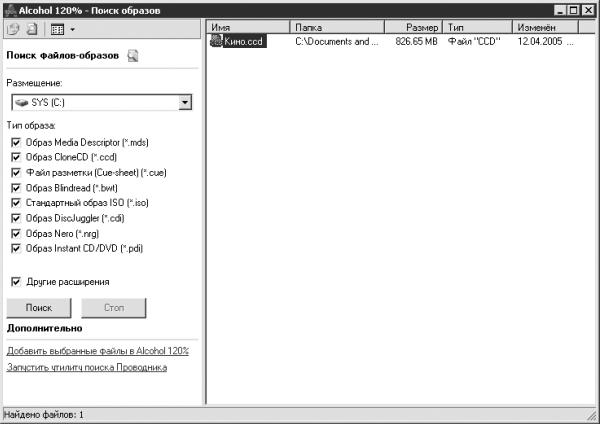This screenshot has height=424, width=600.
Task: Click the Кино.ccd file icon
Action: click(x=216, y=41)
